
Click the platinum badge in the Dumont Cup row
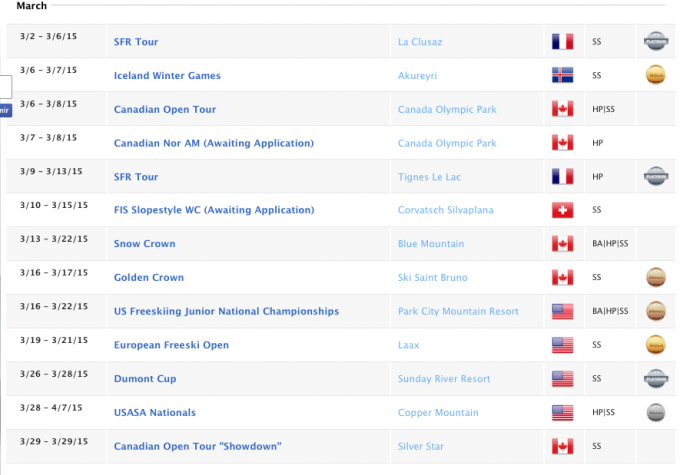tap(655, 379)
